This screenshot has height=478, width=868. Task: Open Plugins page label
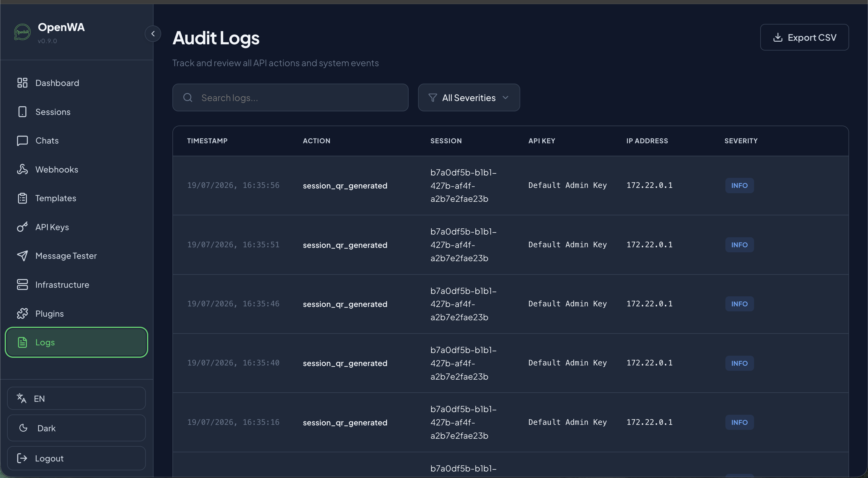coord(50,314)
